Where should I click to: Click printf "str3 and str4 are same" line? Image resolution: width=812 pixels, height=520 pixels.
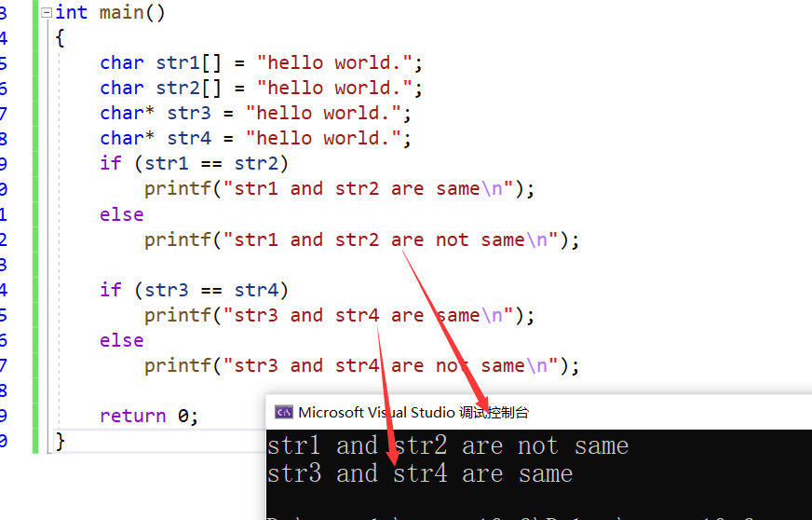coord(339,315)
